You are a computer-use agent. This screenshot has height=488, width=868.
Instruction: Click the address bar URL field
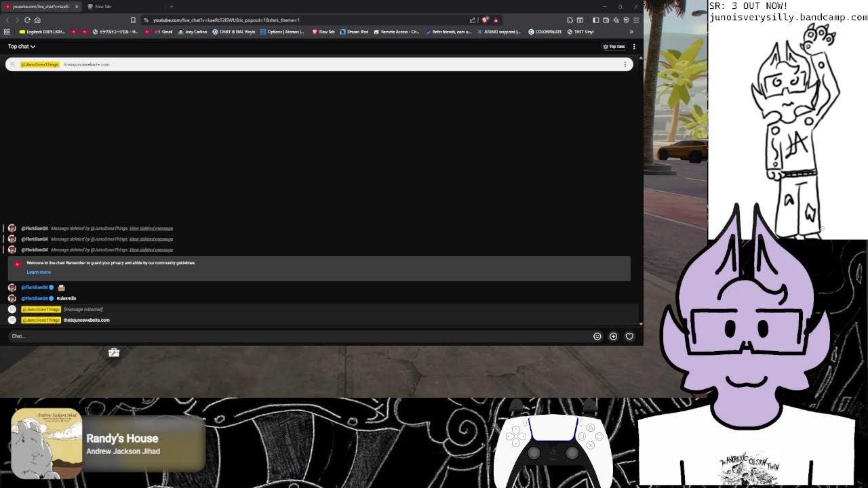(x=305, y=20)
